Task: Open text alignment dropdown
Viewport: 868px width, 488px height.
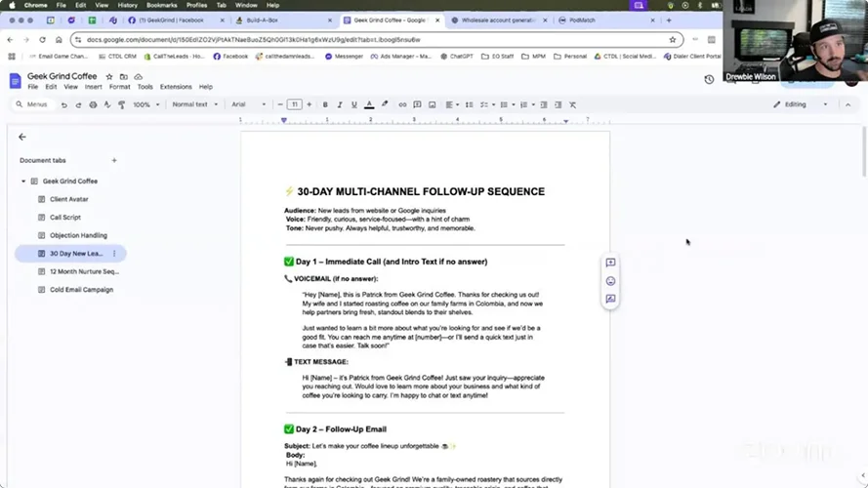Action: [452, 104]
